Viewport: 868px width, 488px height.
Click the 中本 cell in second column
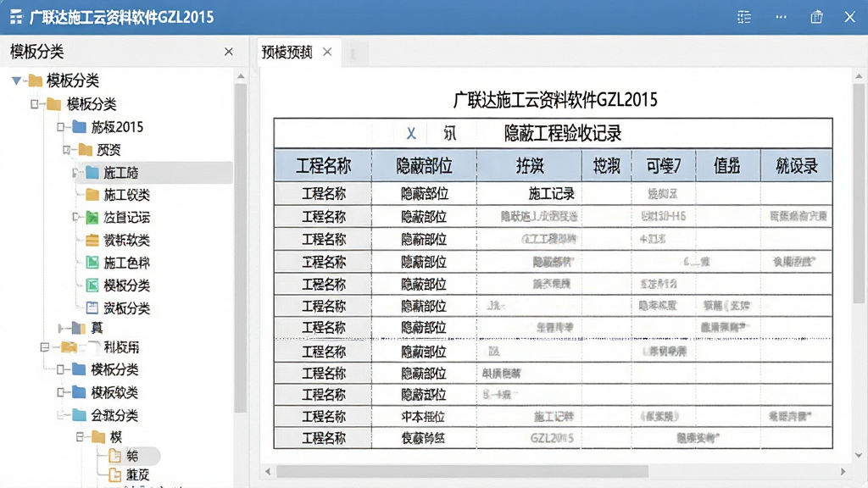(x=424, y=417)
